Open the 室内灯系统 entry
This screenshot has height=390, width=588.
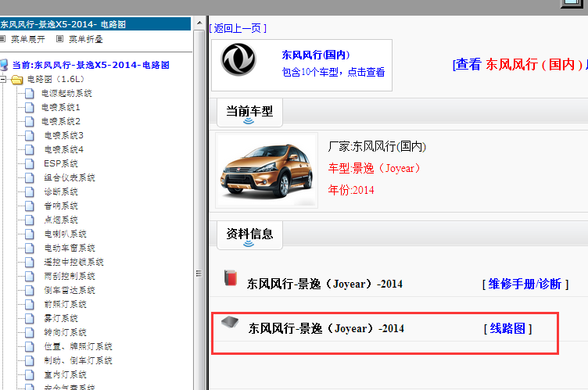coord(65,374)
